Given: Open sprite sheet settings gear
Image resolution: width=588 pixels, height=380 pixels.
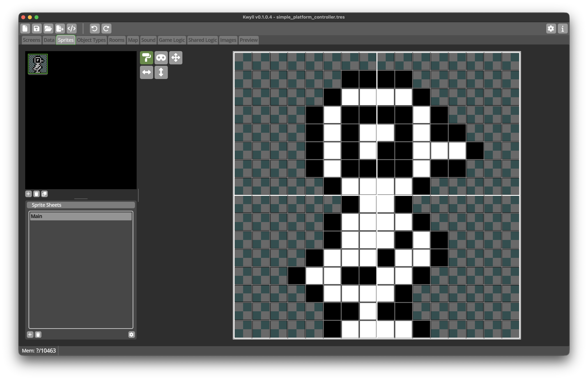Looking at the screenshot, I should [x=131, y=334].
